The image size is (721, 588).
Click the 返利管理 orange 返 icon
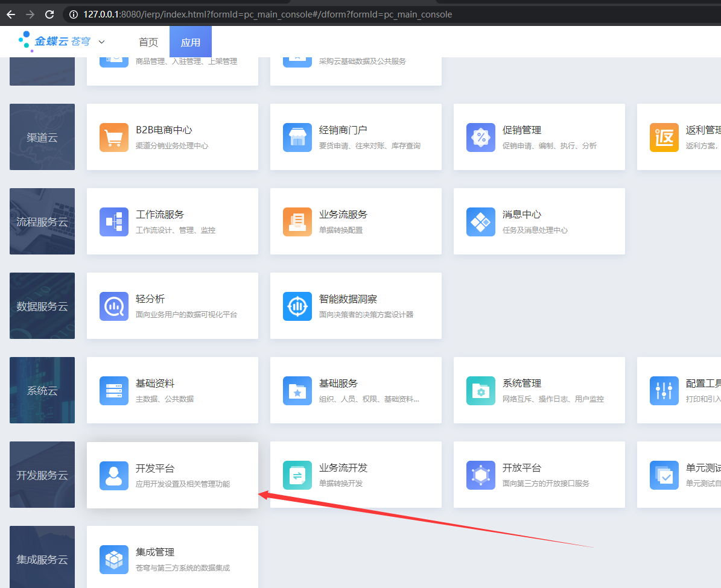pyautogui.click(x=664, y=137)
